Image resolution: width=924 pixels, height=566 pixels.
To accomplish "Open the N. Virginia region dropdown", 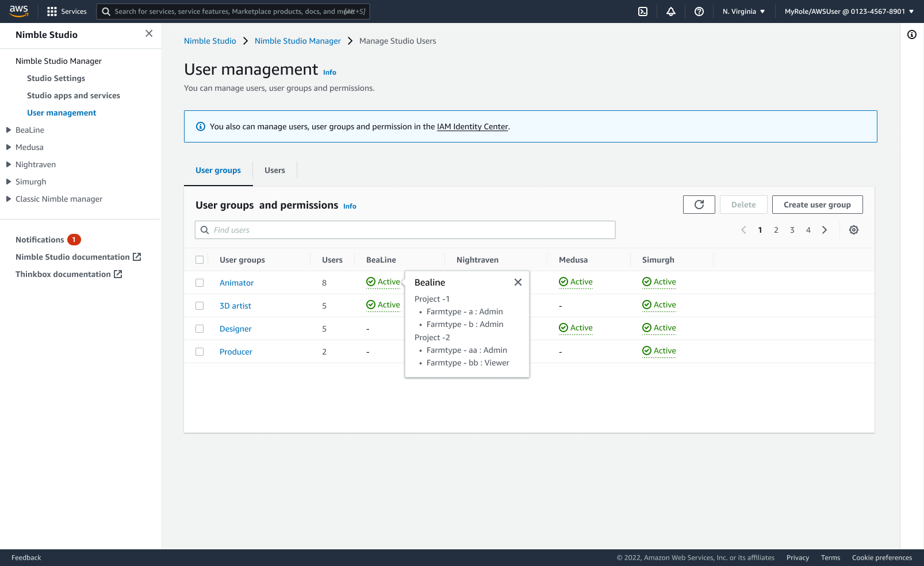I will (743, 11).
